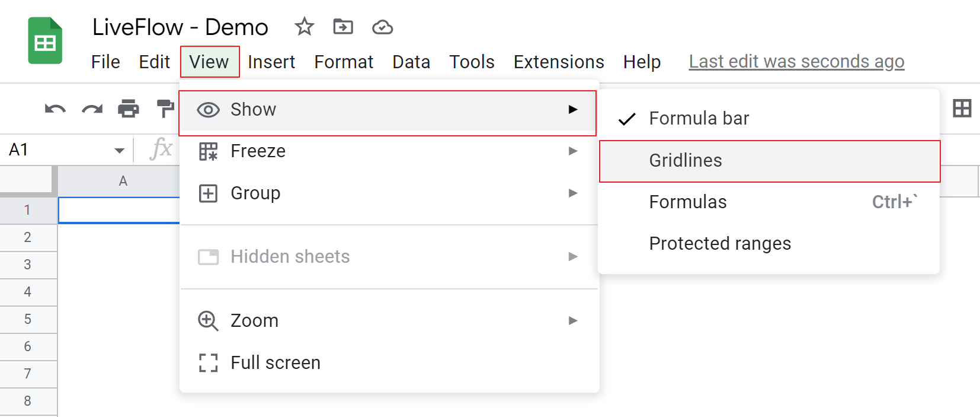Open the cell name box dropdown
Viewport: 980px width, 417px height.
coord(119,149)
